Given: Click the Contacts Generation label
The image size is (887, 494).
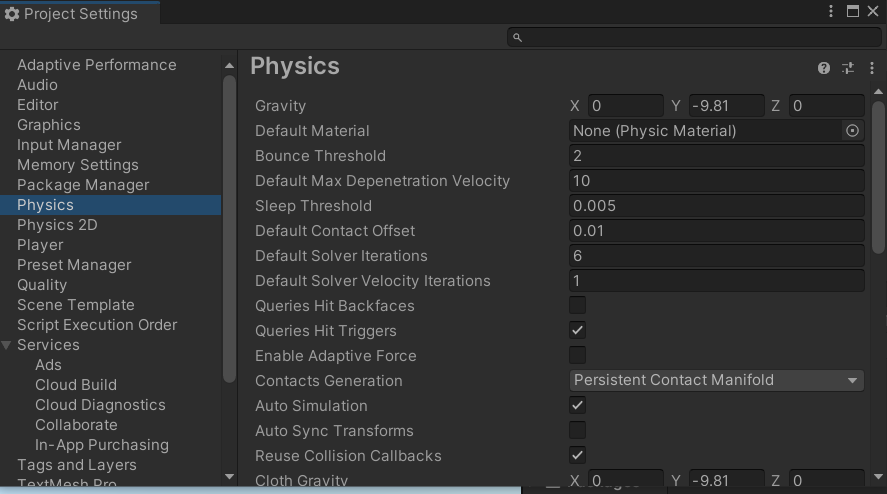Looking at the screenshot, I should [329, 381].
